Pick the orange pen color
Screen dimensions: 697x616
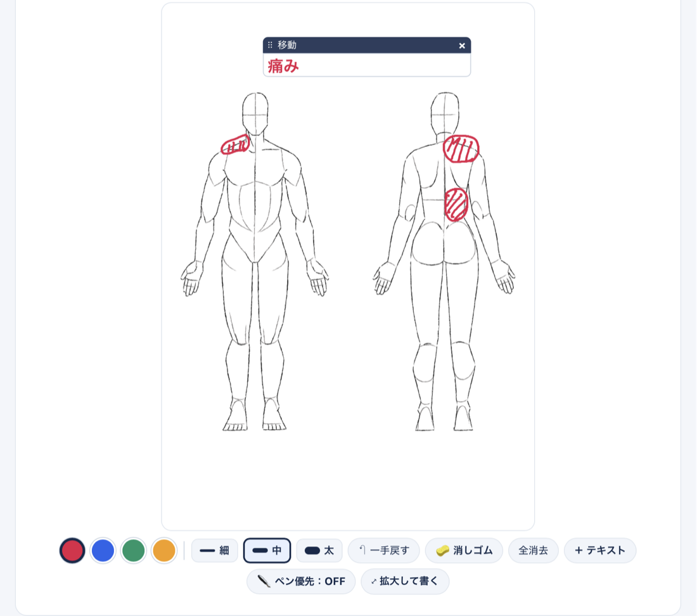click(x=164, y=550)
